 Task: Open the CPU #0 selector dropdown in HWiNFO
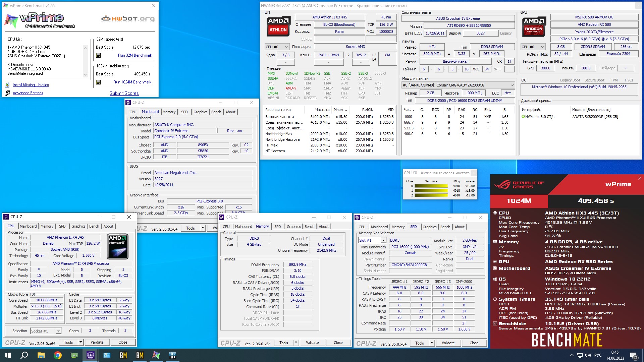(277, 47)
